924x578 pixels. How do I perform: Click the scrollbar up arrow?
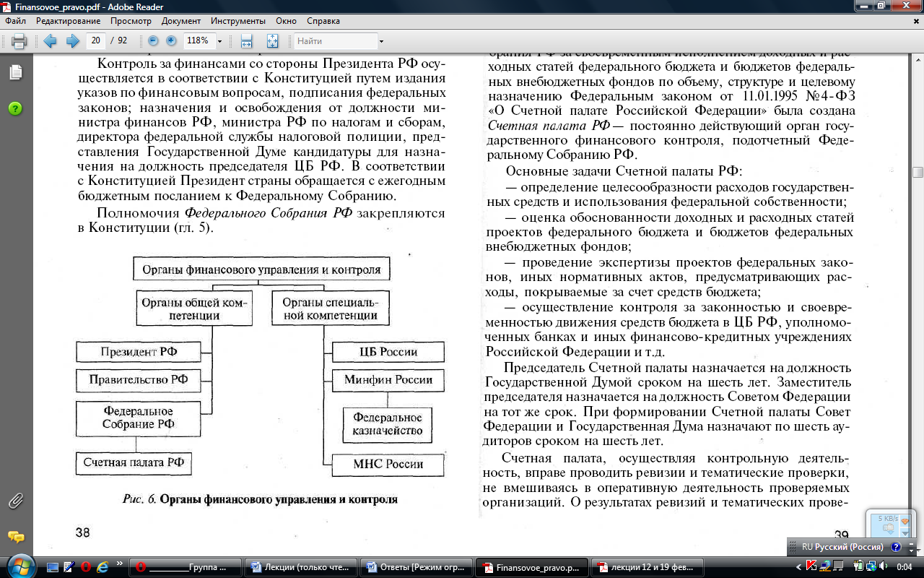click(x=918, y=59)
